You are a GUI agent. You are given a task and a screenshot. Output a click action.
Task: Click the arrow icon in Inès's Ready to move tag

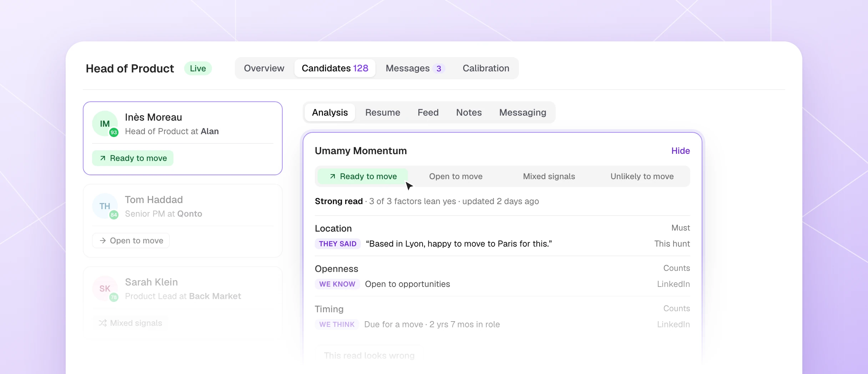pyautogui.click(x=103, y=158)
